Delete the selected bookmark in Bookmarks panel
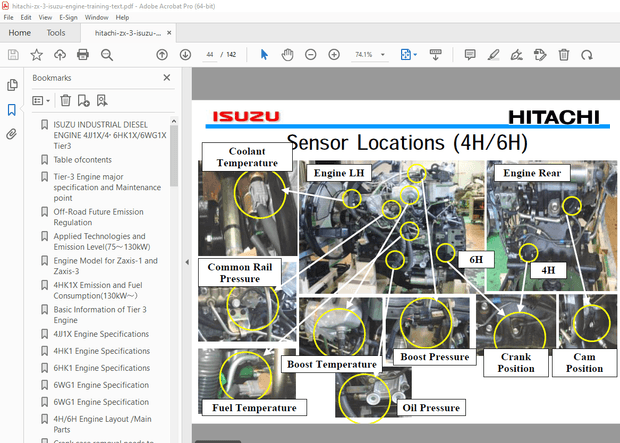This screenshot has width=620, height=443. [x=66, y=100]
